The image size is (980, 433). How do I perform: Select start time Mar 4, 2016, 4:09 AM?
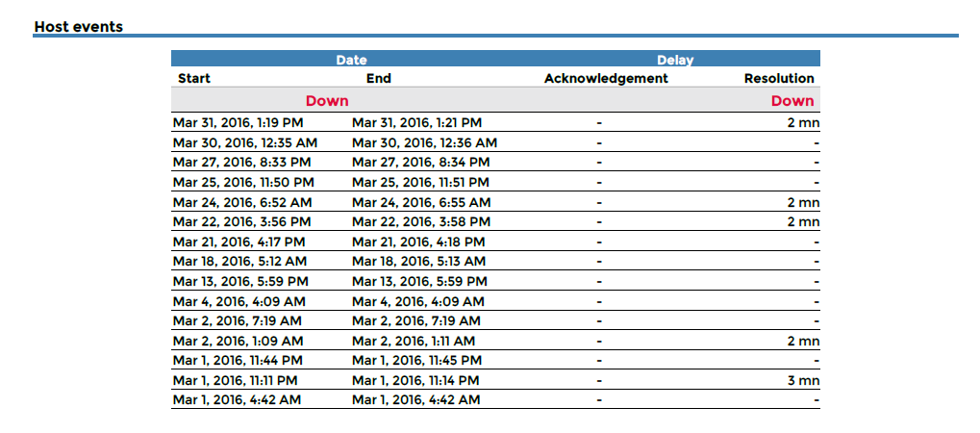[x=236, y=301]
